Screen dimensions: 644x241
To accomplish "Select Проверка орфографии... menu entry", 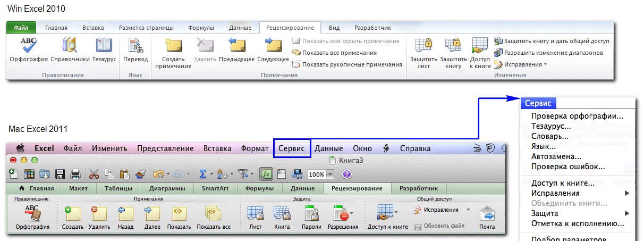I will point(577,116).
